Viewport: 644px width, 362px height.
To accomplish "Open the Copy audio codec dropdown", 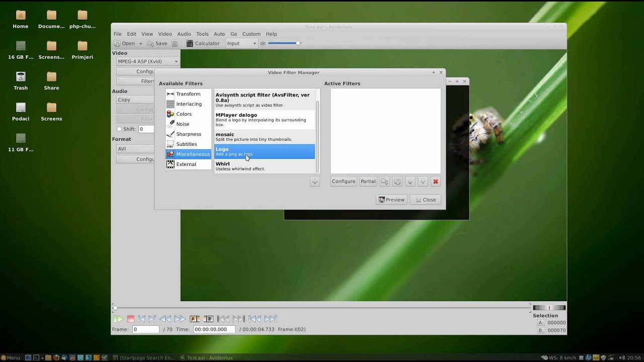I will point(135,100).
